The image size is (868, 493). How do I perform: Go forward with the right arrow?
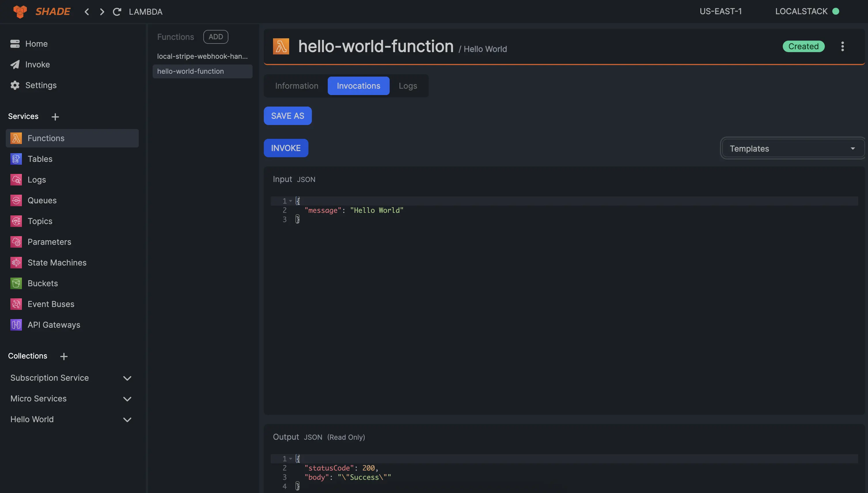tap(102, 12)
